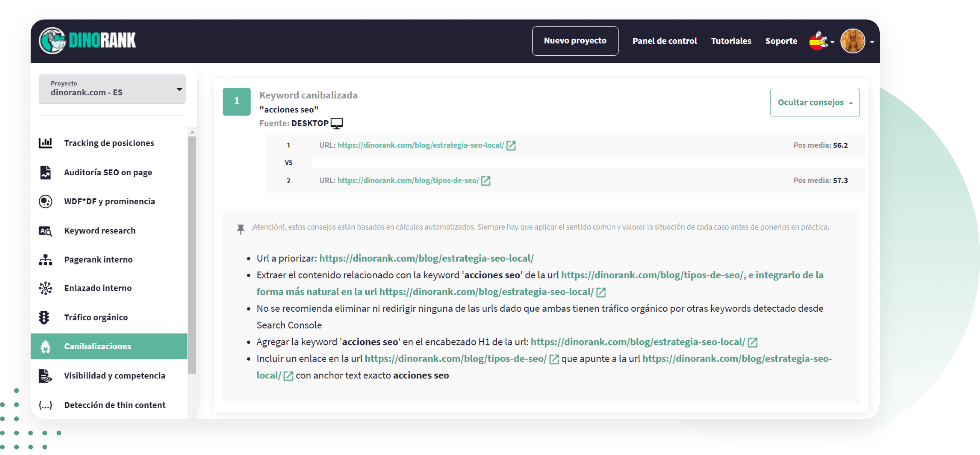Open Soporte in the top menu
Screen dimensions: 980x455
tap(781, 41)
